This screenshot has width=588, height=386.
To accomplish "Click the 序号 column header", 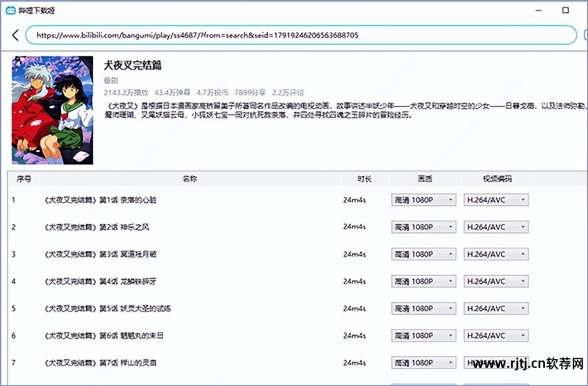I will pos(24,179).
